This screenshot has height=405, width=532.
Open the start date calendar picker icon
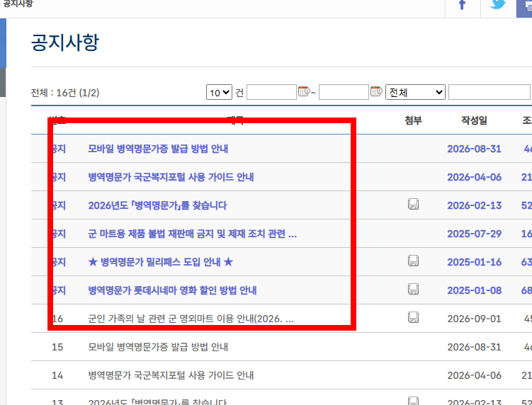(304, 91)
